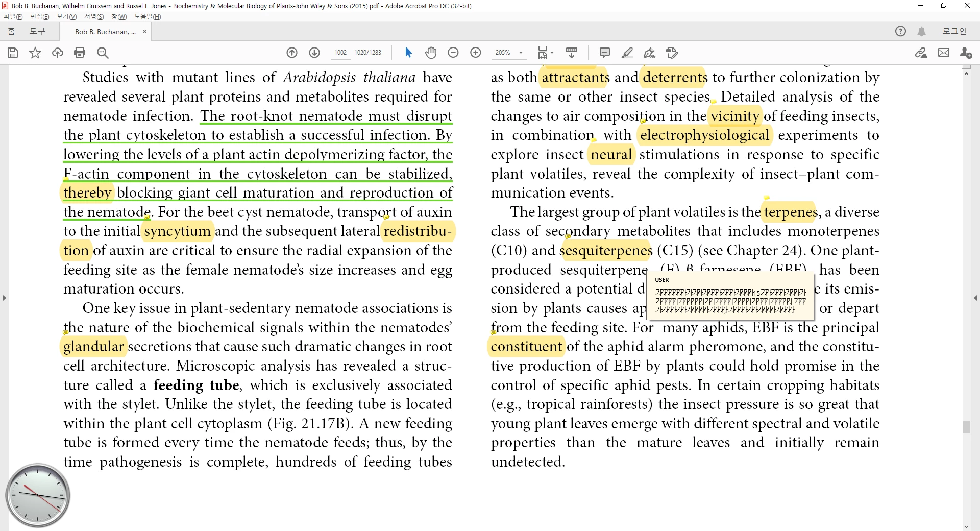This screenshot has height=531, width=980.
Task: Click the highlighted word 'thereby'
Action: point(87,193)
